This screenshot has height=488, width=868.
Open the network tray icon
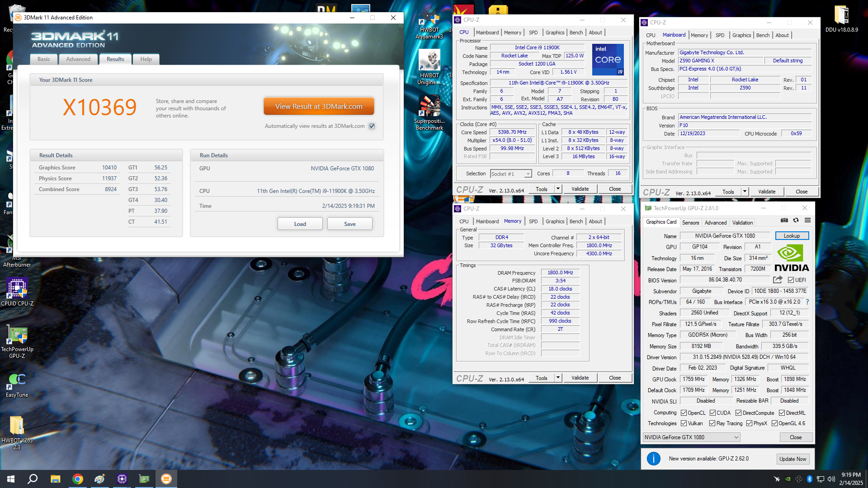(820, 479)
